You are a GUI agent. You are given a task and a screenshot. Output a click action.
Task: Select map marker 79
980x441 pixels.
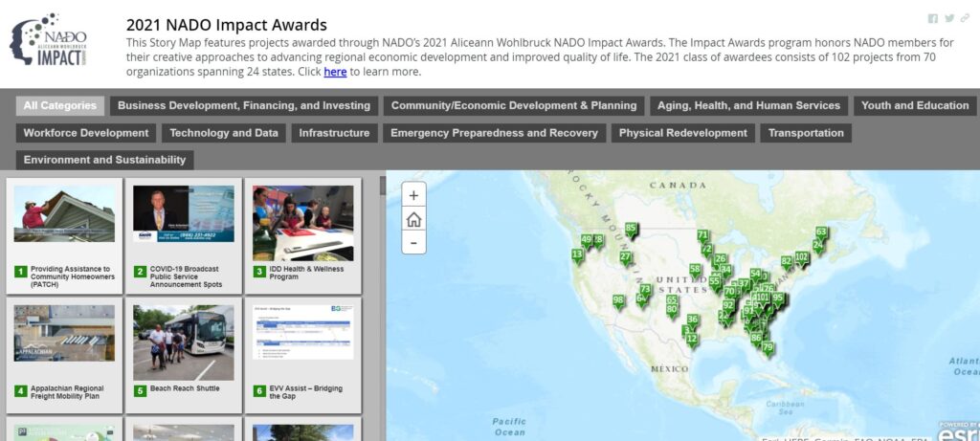point(768,348)
